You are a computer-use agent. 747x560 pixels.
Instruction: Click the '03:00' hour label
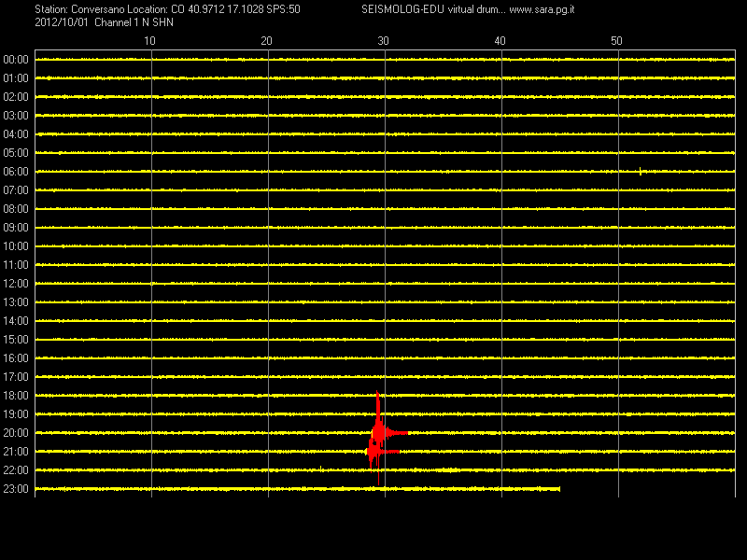[x=16, y=116]
